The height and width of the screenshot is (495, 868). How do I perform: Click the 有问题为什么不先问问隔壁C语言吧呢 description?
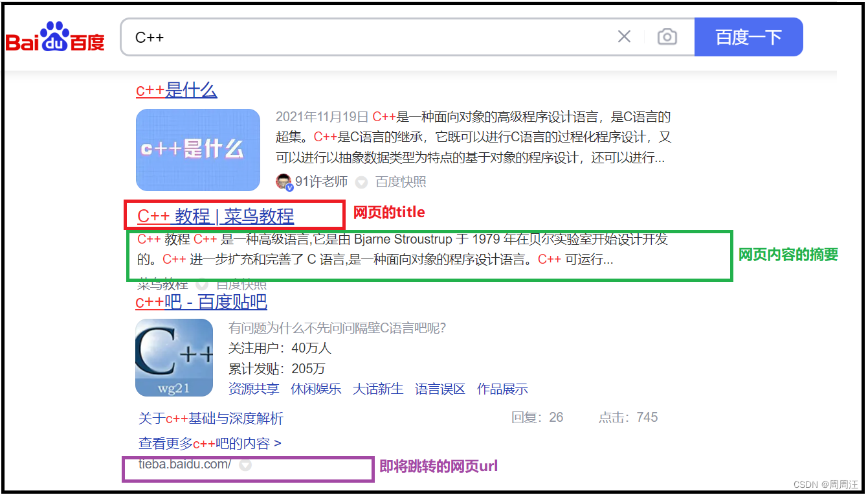tap(337, 328)
